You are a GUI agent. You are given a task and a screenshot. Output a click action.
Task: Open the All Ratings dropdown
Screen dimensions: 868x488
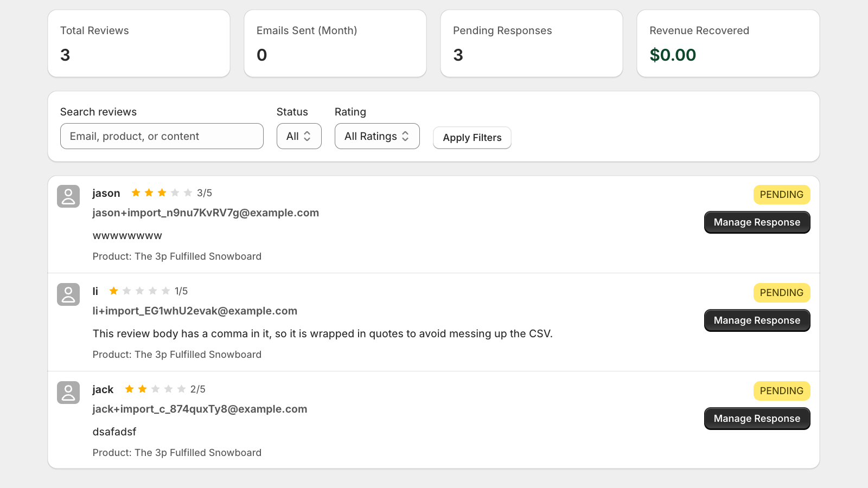(377, 136)
